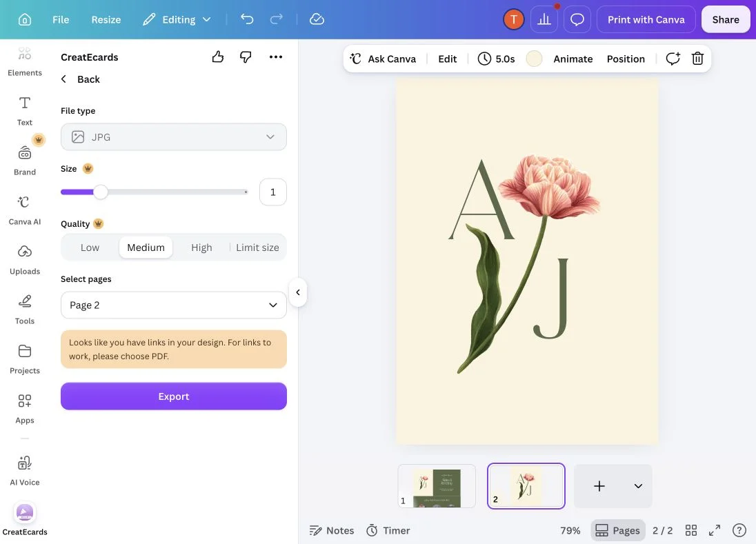Open the Resize menu
Viewport: 756px width, 544px height.
coord(106,20)
